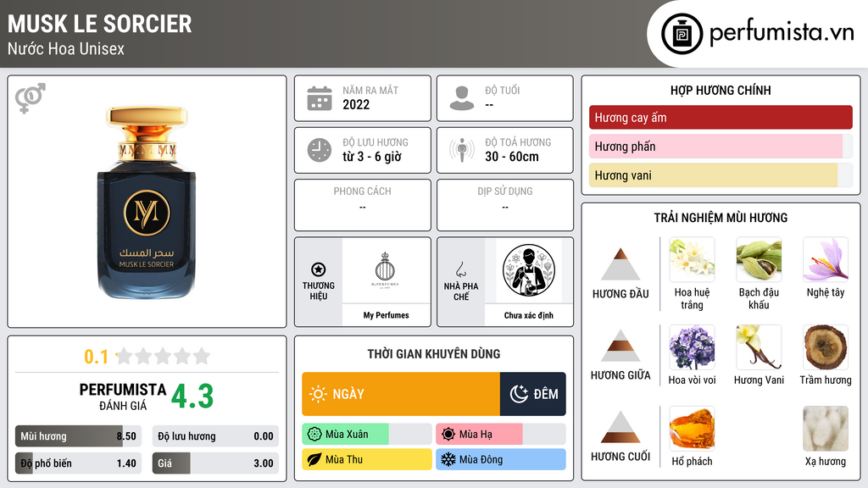Image resolution: width=868 pixels, height=488 pixels.
Task: Click the Nước Hoa Unisex subtitle
Action: [x=66, y=48]
